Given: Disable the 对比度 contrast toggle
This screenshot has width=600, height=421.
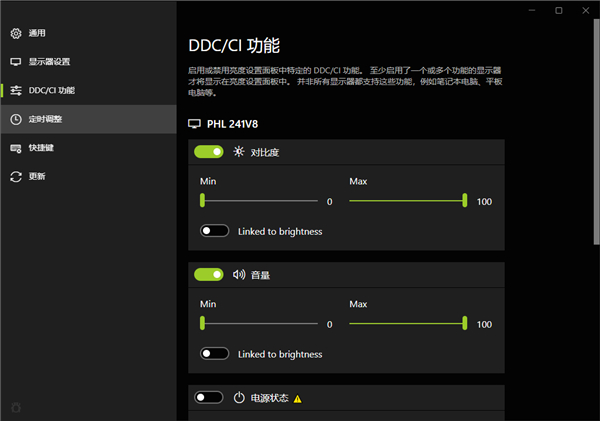Looking at the screenshot, I should 209,152.
